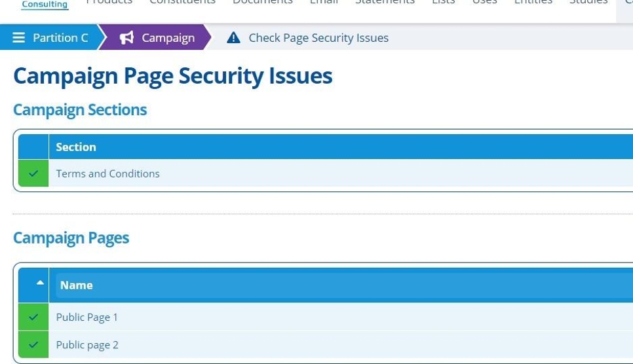Click the Campaign Page Security Issues heading
633x364 pixels.
(172, 76)
